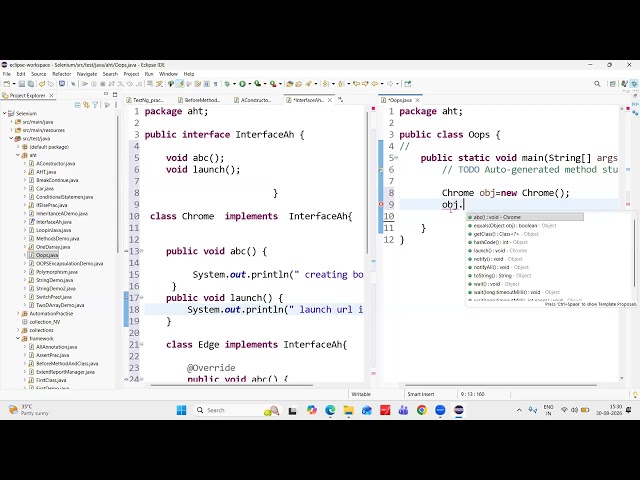This screenshot has width=640, height=480.
Task: Close the InterfaceAh editor tab
Action: (x=330, y=100)
